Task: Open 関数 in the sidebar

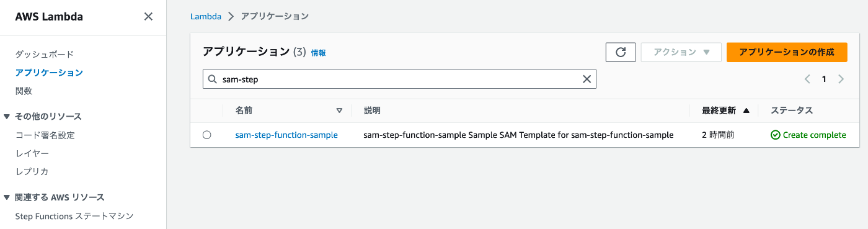Action: click(x=24, y=91)
